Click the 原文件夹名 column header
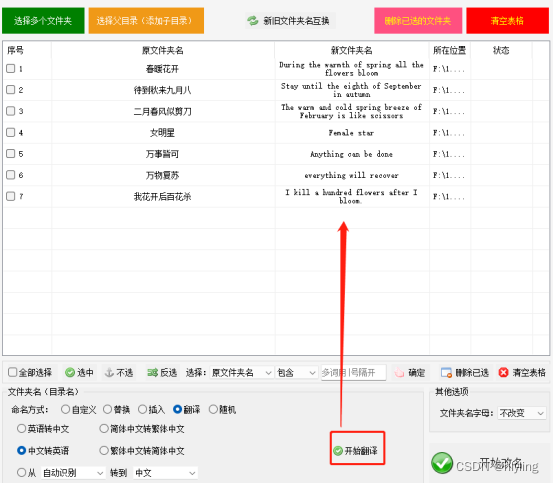The width and height of the screenshot is (554, 483). click(x=163, y=50)
